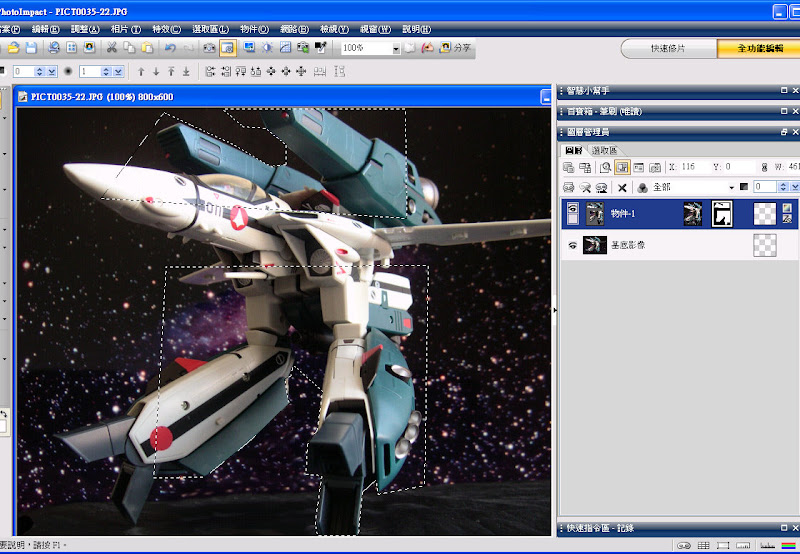
Task: Click the spinner arrows of the 1 field
Action: (x=106, y=72)
